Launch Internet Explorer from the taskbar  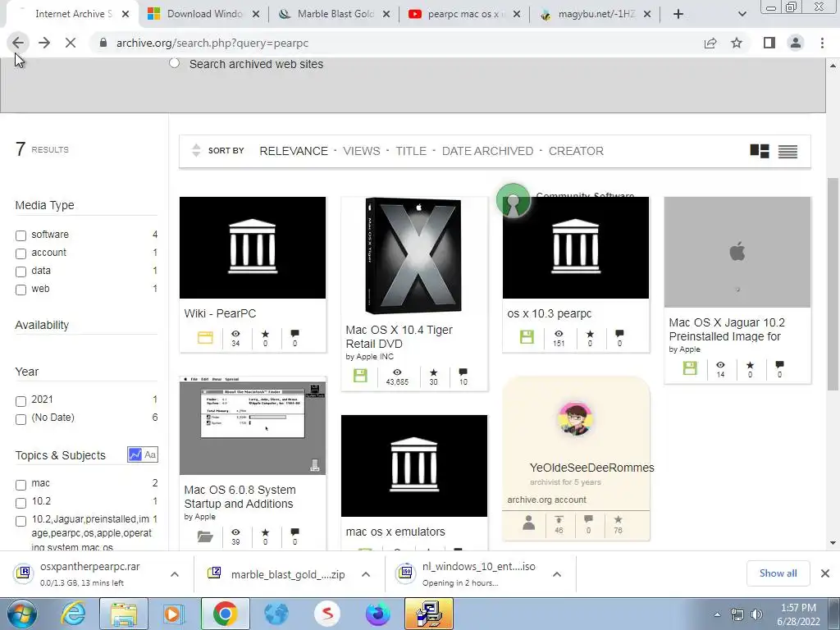point(73,614)
